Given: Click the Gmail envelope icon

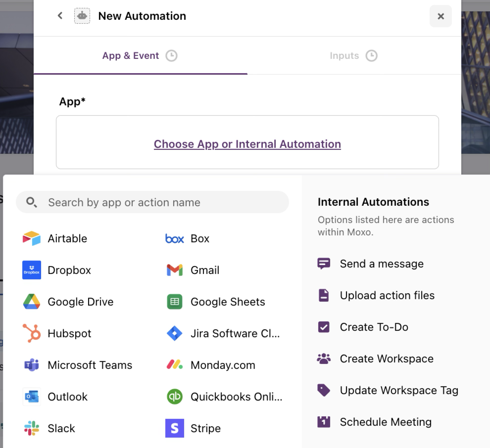Looking at the screenshot, I should coord(174,270).
